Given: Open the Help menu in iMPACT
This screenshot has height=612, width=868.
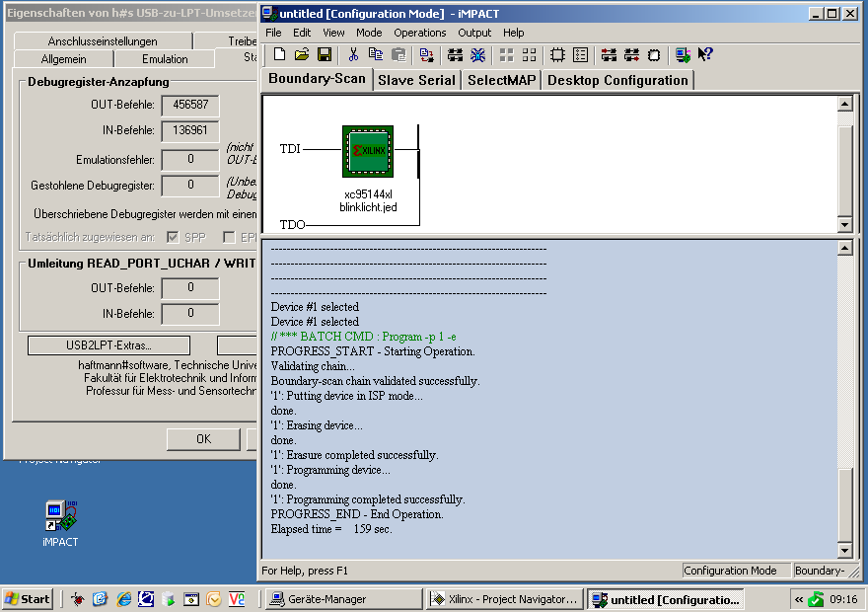Looking at the screenshot, I should click(x=513, y=33).
